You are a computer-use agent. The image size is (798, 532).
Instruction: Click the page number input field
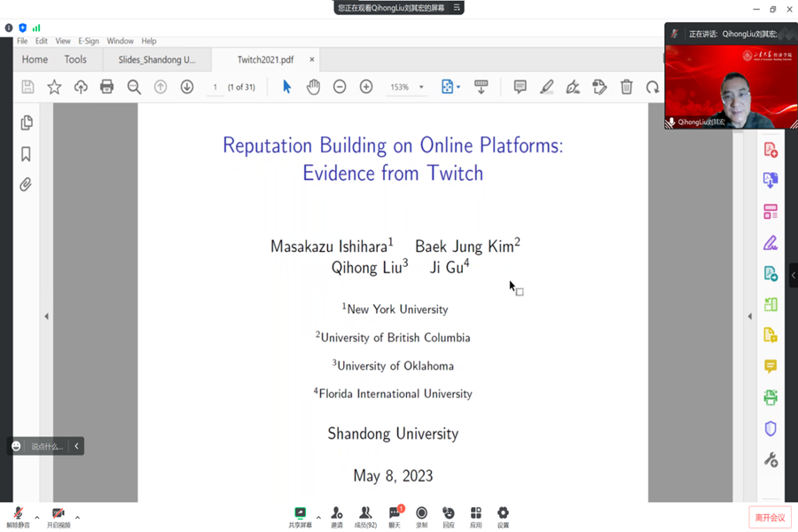pos(215,87)
